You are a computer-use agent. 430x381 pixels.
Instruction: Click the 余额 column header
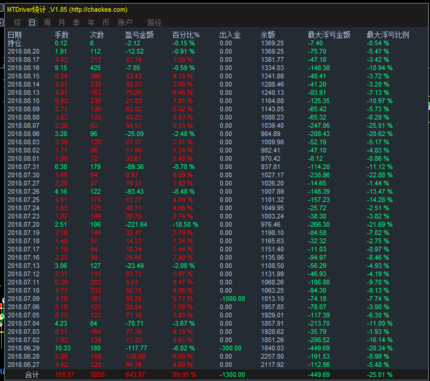268,35
